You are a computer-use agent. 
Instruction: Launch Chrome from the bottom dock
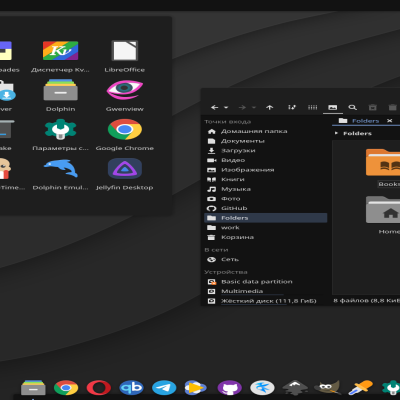click(66, 388)
